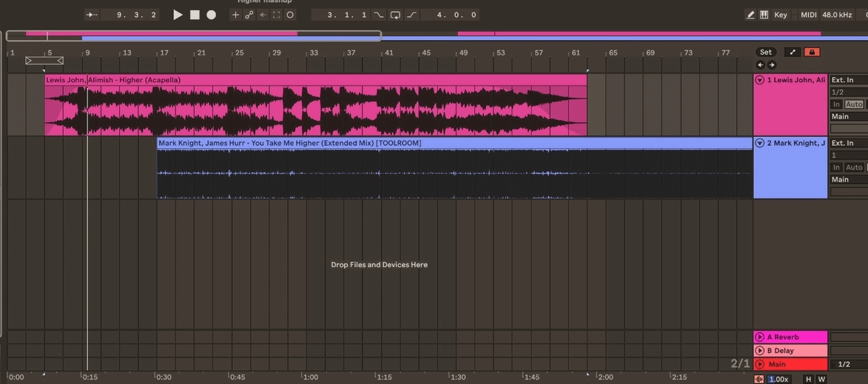Toggle the waveform optimize height icon
The height and width of the screenshot is (384, 868).
pos(759,379)
